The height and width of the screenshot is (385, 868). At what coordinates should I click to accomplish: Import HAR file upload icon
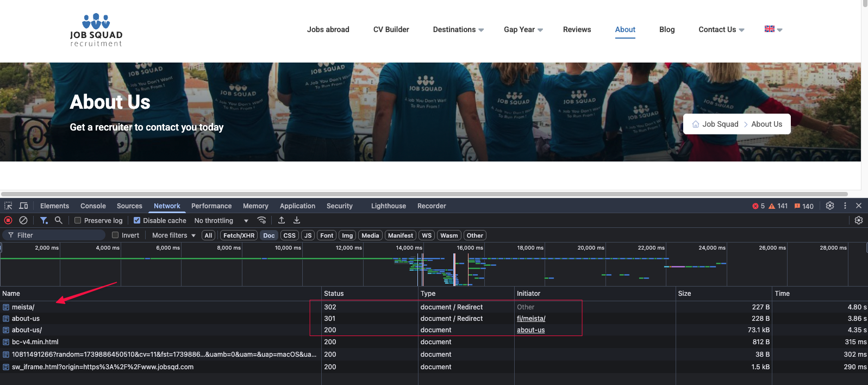pyautogui.click(x=282, y=220)
